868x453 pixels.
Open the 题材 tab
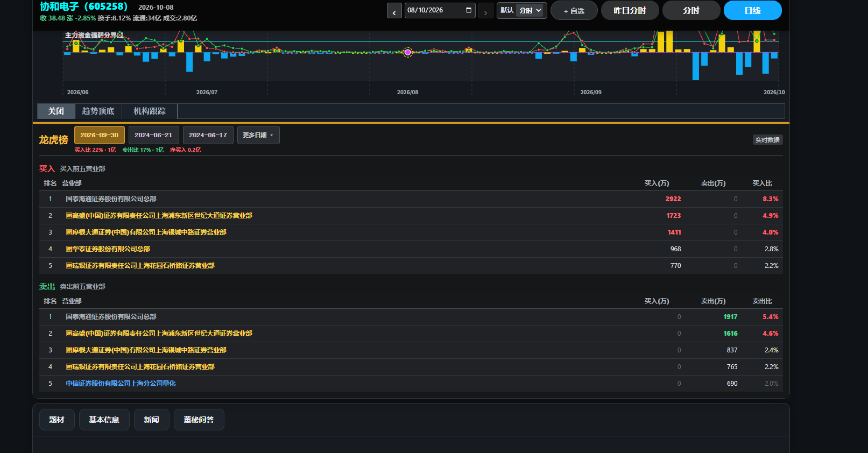point(57,420)
